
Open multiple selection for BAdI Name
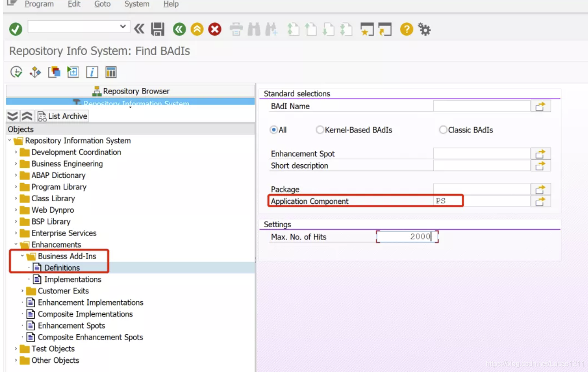pyautogui.click(x=541, y=106)
